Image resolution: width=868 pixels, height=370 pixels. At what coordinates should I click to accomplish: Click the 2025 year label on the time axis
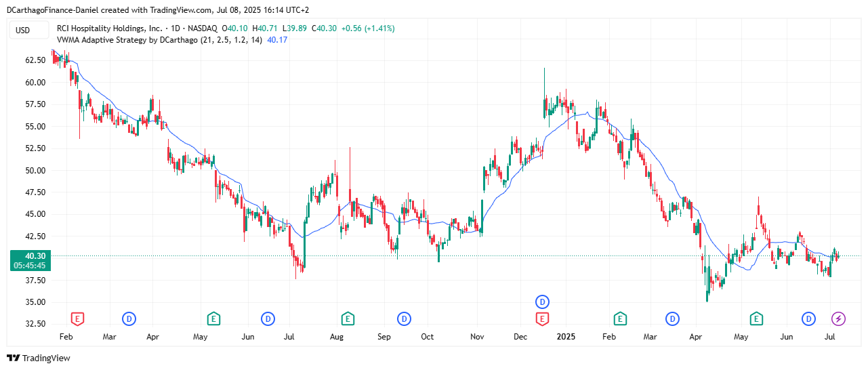pos(565,337)
